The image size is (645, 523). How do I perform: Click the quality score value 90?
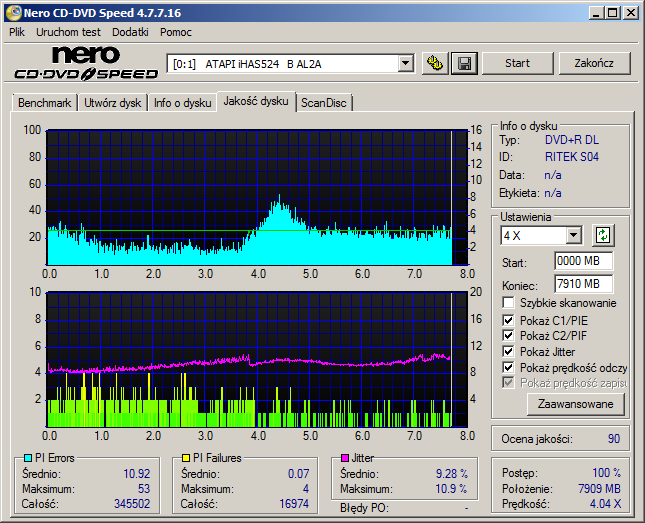[x=614, y=439]
